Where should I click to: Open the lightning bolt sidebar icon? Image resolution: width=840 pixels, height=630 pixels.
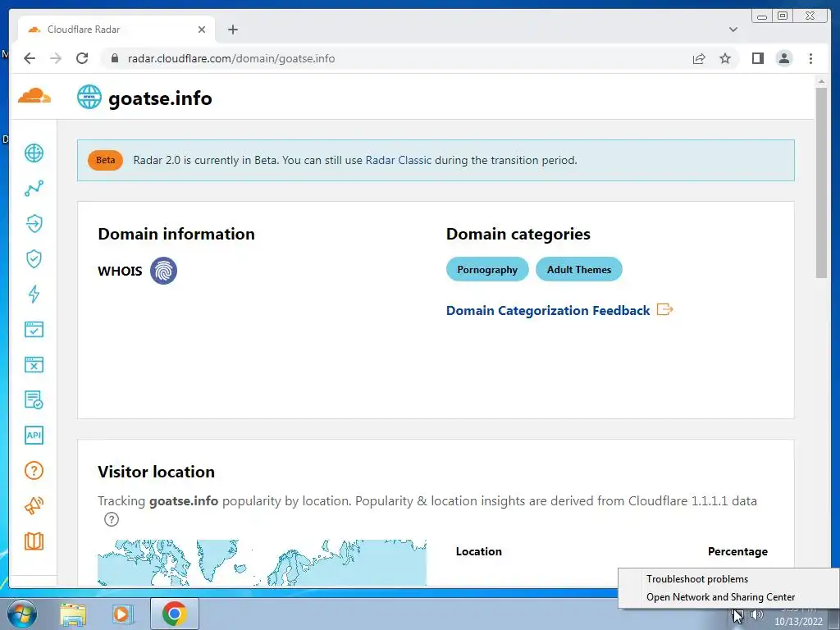click(34, 294)
